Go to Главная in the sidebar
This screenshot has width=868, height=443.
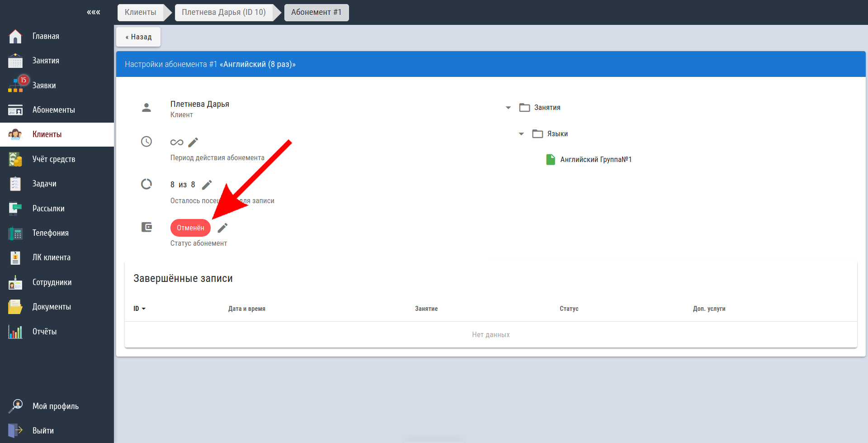[46, 36]
